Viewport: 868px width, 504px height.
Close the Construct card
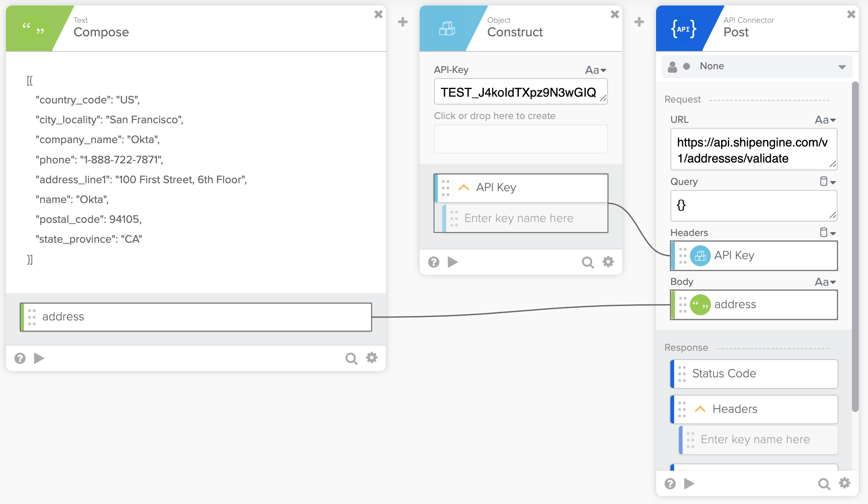(x=615, y=15)
